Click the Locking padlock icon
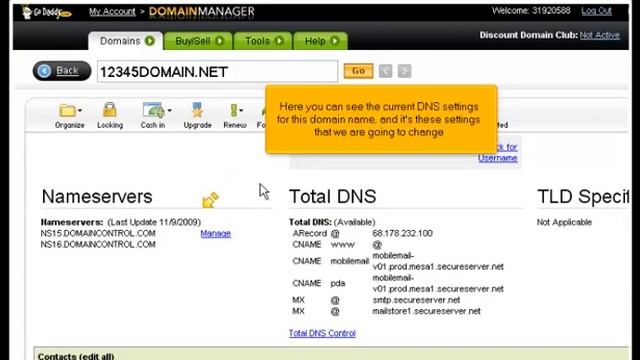 [110, 110]
